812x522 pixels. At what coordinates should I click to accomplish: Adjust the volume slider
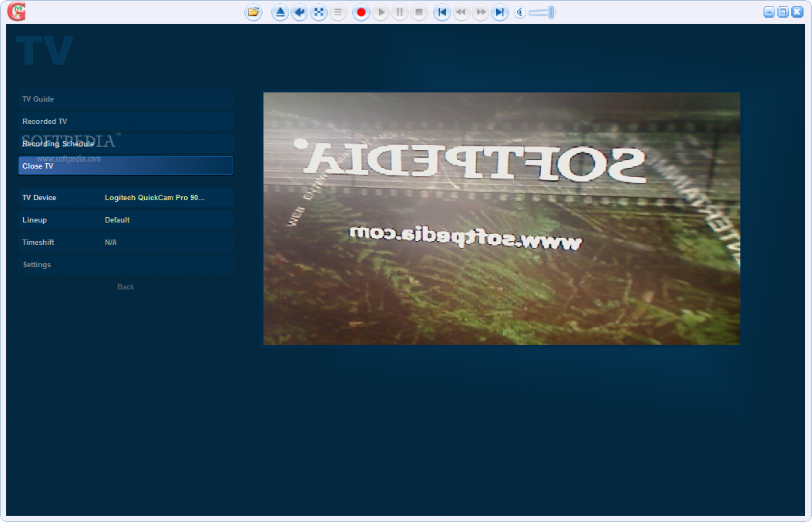pos(542,12)
